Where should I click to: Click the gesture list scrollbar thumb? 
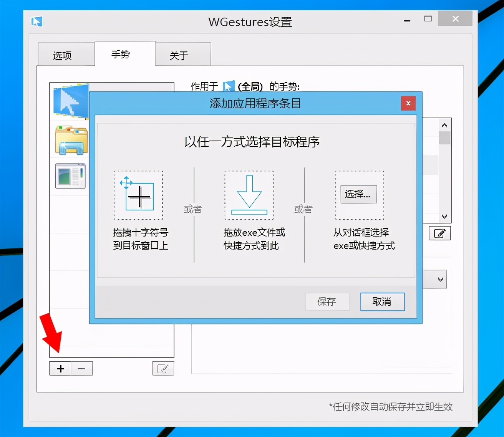point(444,138)
